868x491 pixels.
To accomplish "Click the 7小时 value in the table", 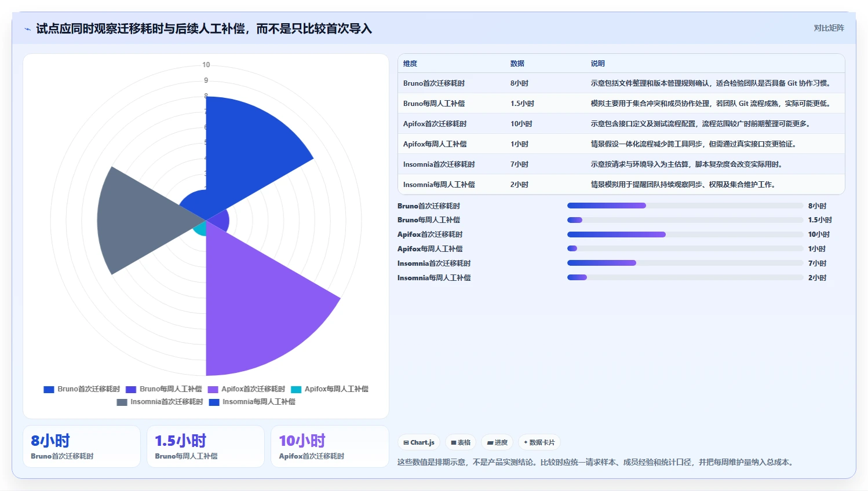I will pos(519,164).
